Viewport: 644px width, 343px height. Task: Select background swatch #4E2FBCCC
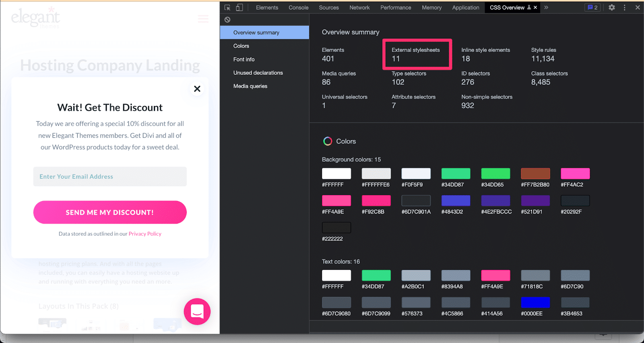(x=495, y=201)
